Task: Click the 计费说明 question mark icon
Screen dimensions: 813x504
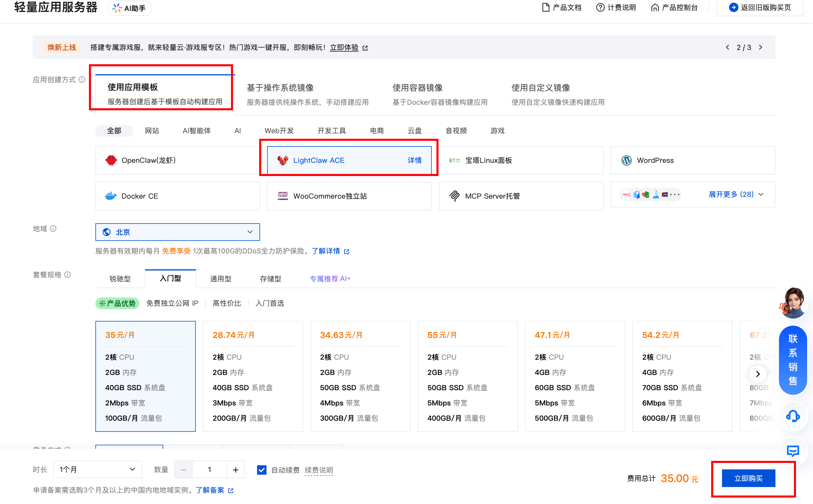Action: (x=600, y=7)
